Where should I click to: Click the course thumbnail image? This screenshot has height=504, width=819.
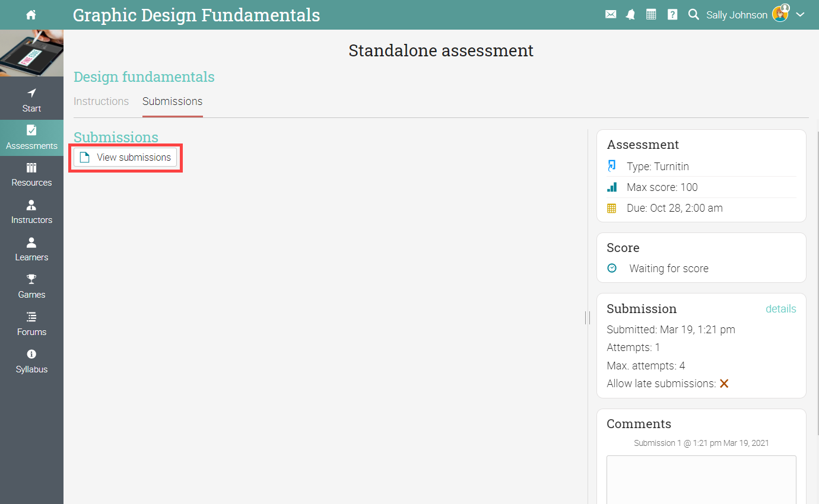tap(31, 53)
